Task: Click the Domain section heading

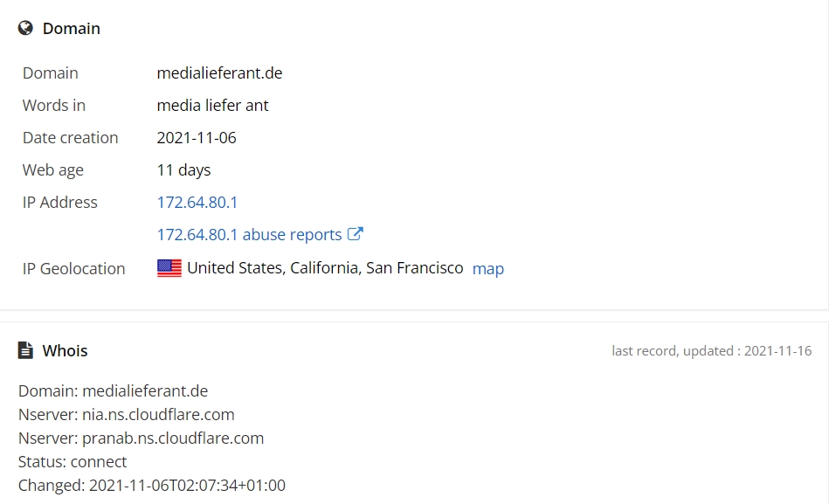Action: [72, 28]
